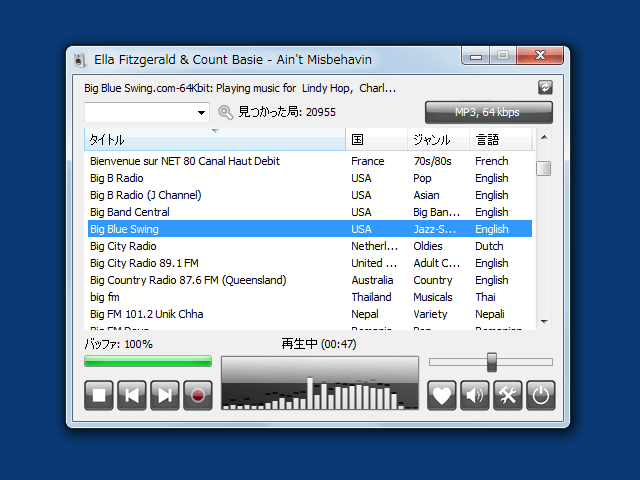This screenshot has width=640, height=480.
Task: Click the Thai language cell
Action: click(485, 297)
